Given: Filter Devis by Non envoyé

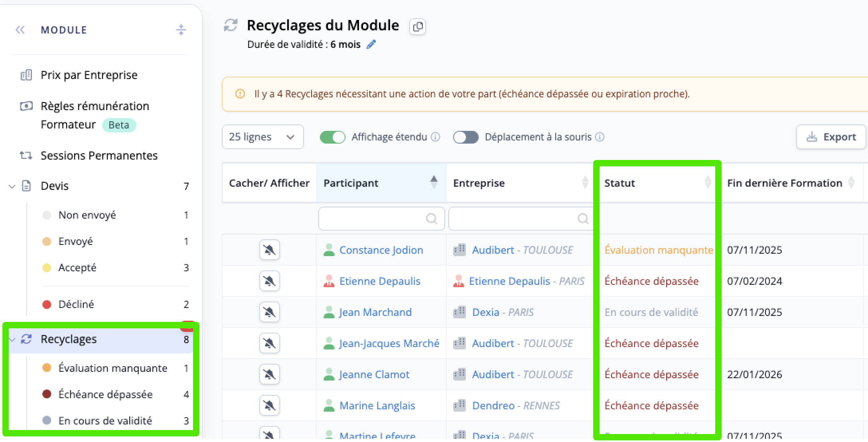Looking at the screenshot, I should (87, 215).
